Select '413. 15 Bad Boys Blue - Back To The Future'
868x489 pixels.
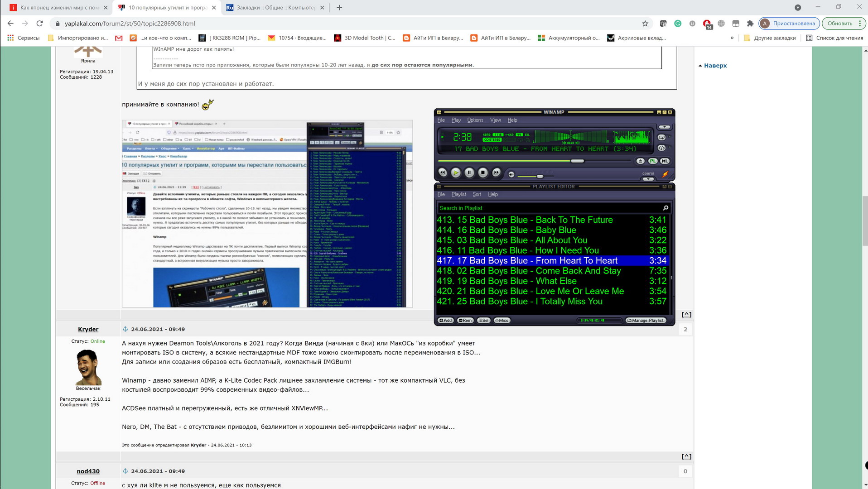click(x=552, y=220)
